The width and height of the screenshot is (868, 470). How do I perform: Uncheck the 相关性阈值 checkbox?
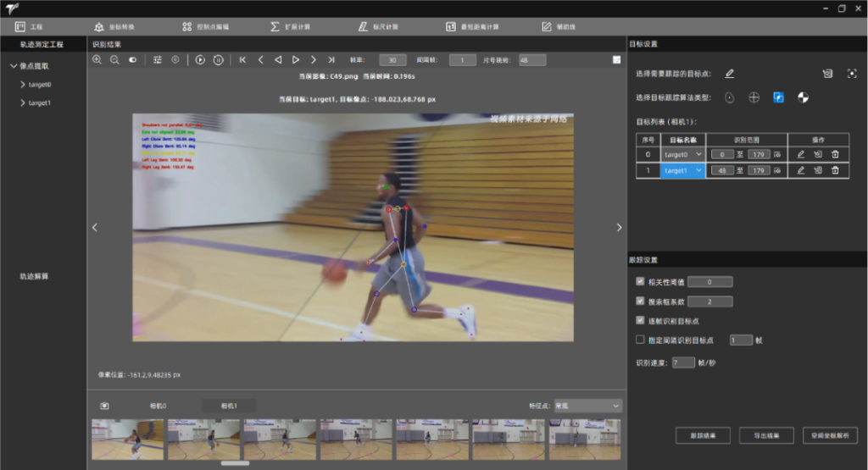click(640, 281)
